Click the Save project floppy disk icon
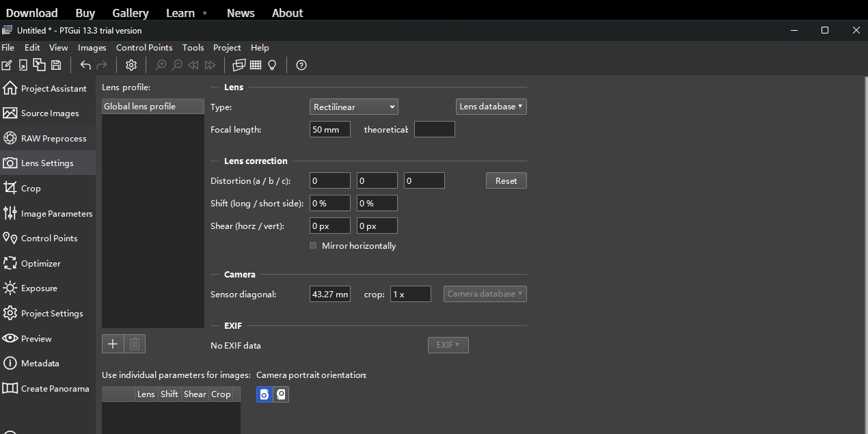 coord(56,65)
